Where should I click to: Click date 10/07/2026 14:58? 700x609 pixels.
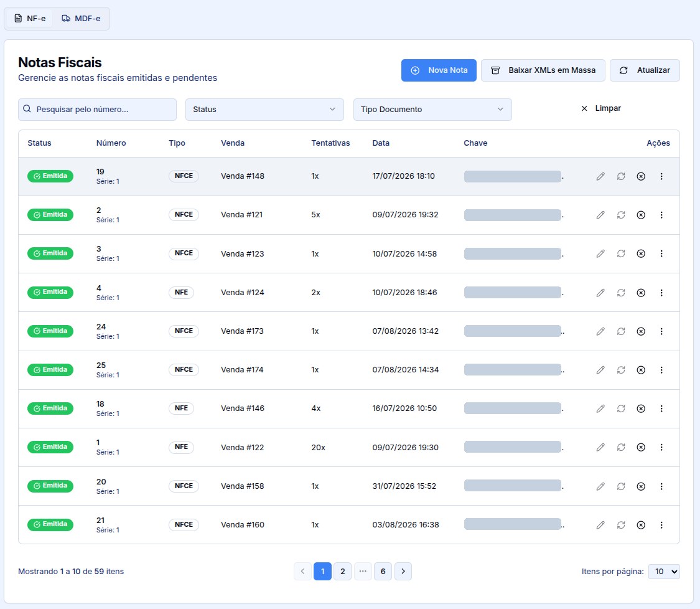404,254
